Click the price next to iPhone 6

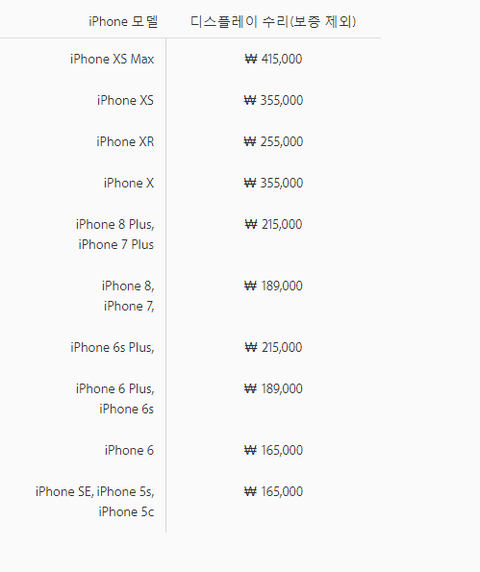[273, 450]
